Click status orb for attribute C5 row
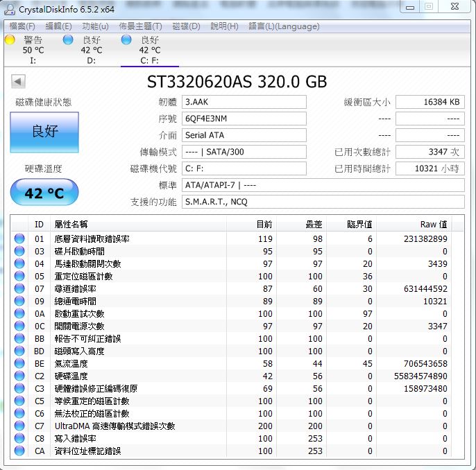Image resolution: width=476 pixels, height=470 pixels. [19, 401]
